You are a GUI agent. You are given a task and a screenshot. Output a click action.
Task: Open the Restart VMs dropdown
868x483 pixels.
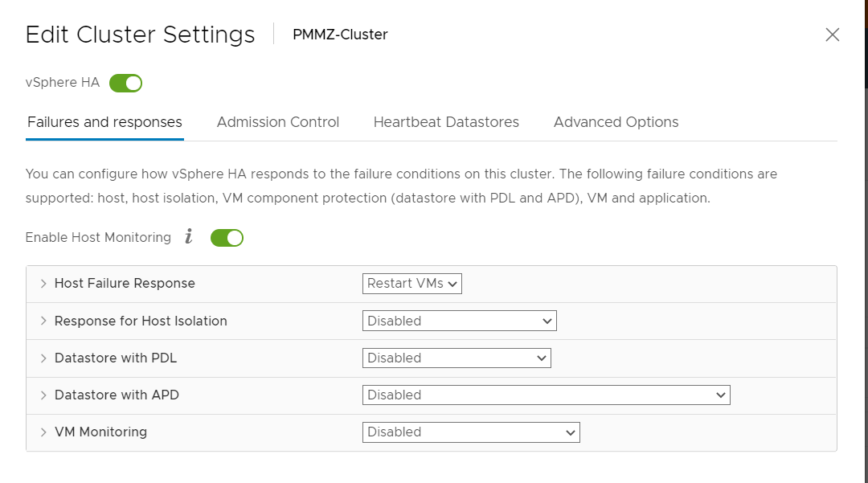(x=411, y=283)
